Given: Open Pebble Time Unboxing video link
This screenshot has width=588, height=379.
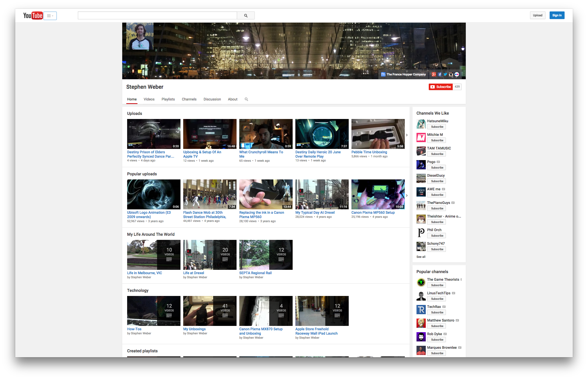Looking at the screenshot, I should coord(369,152).
